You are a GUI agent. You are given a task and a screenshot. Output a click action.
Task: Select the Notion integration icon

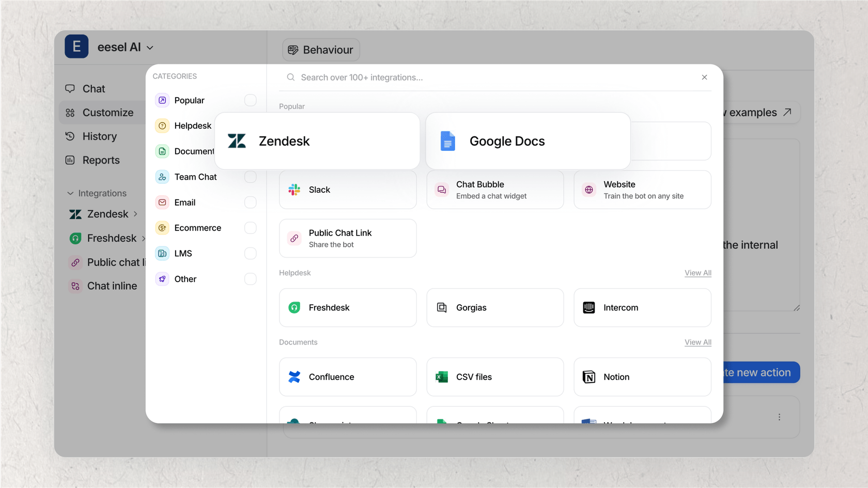tap(589, 377)
